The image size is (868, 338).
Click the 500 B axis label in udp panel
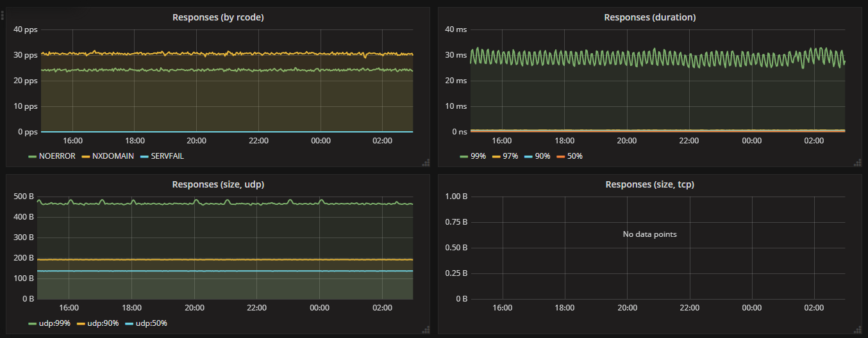click(24, 197)
